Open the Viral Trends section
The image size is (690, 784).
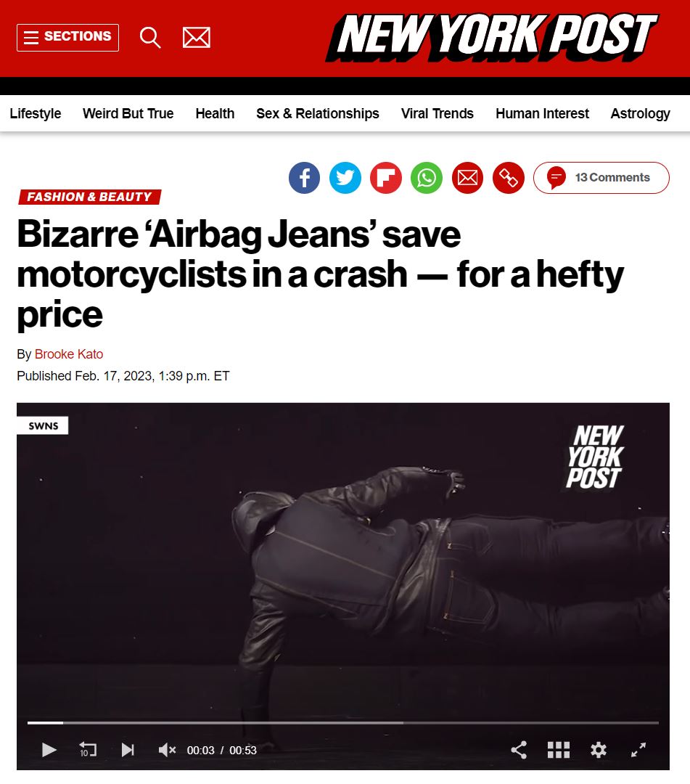click(438, 113)
